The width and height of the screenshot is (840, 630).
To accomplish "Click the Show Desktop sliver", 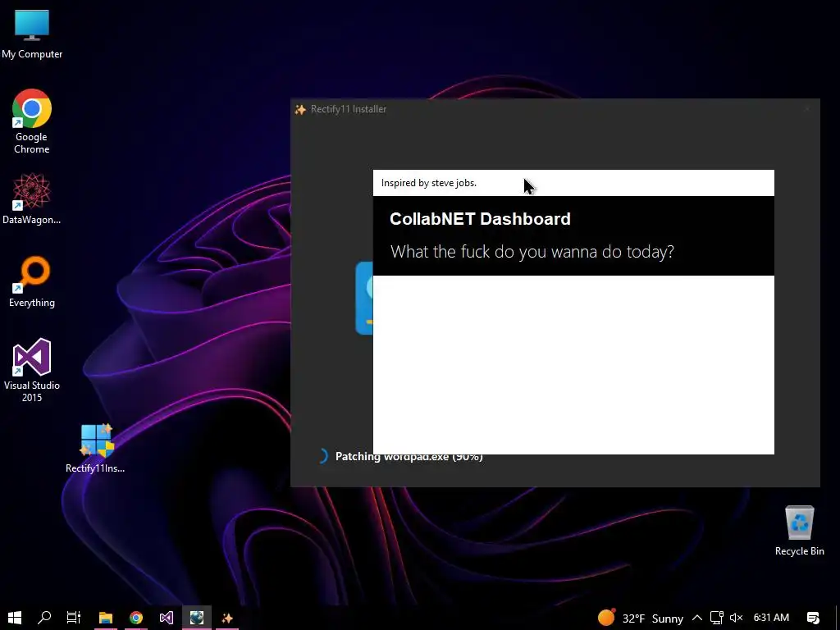I will click(x=837, y=618).
